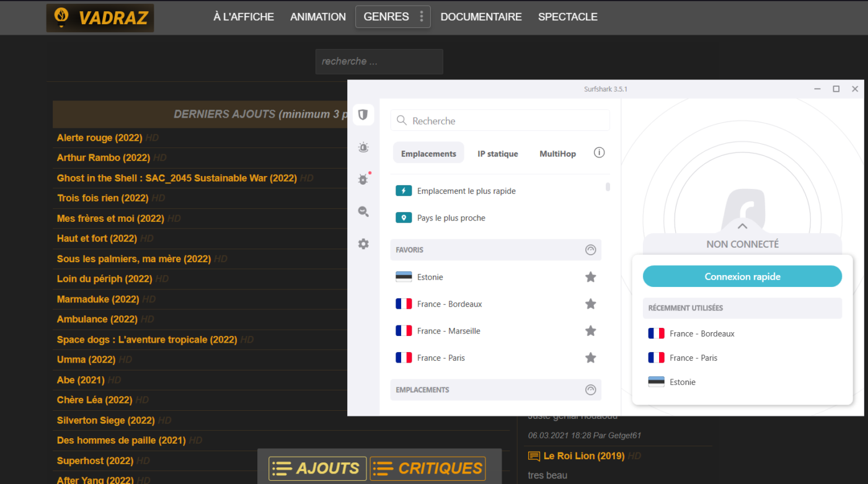Open Silverton Siege (2022) link
The image size is (868, 484).
point(105,420)
